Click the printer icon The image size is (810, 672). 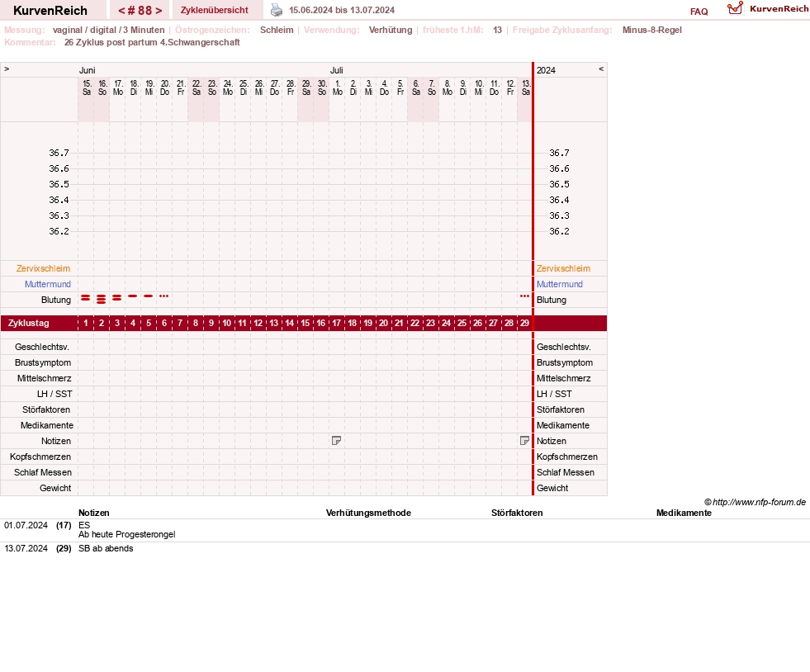277,11
